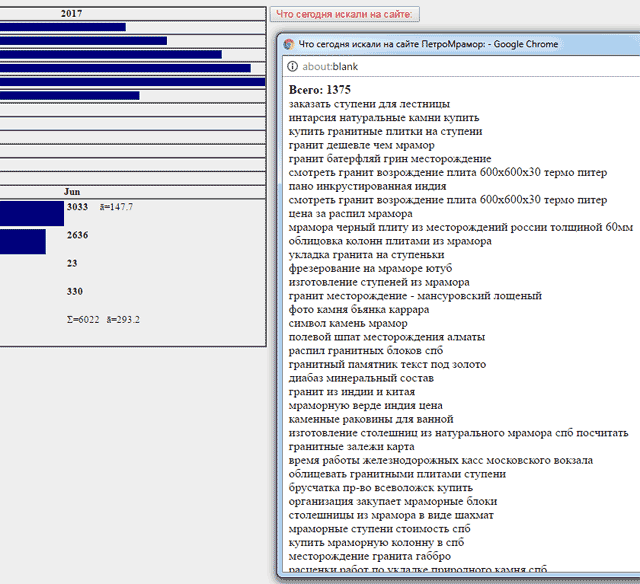
Task: Click 'время работы железнодорожных касс' line
Action: (x=440, y=460)
